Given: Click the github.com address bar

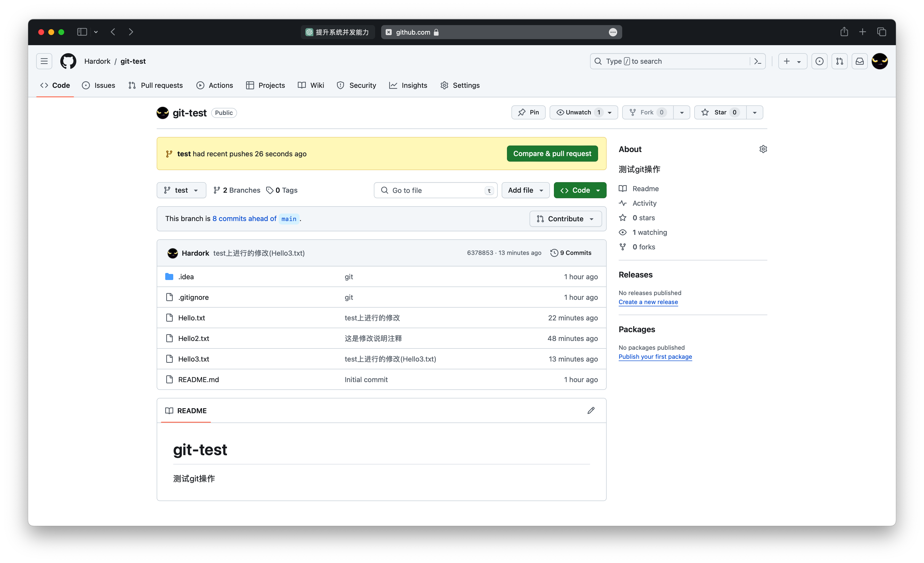Looking at the screenshot, I should click(x=501, y=32).
